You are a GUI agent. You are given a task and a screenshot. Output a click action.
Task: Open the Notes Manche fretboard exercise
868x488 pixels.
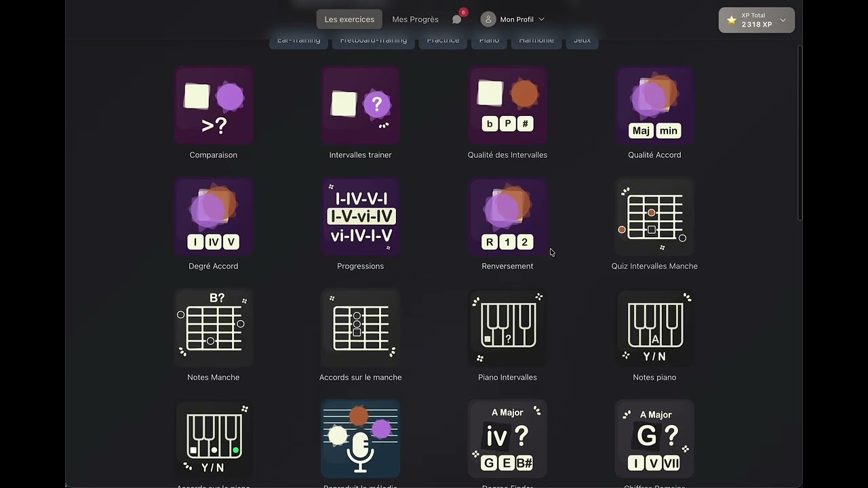point(214,328)
